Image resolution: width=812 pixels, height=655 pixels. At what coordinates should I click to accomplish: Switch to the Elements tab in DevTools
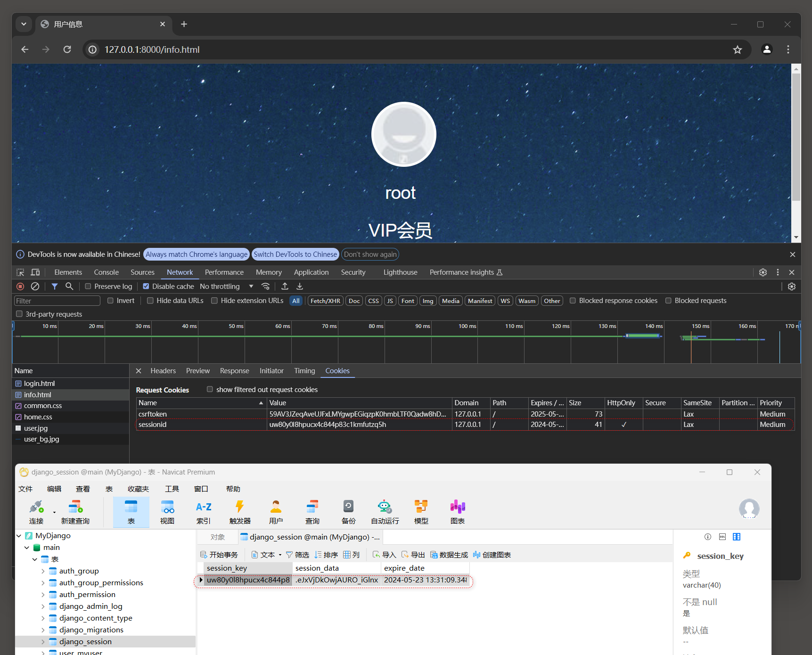pyautogui.click(x=68, y=272)
